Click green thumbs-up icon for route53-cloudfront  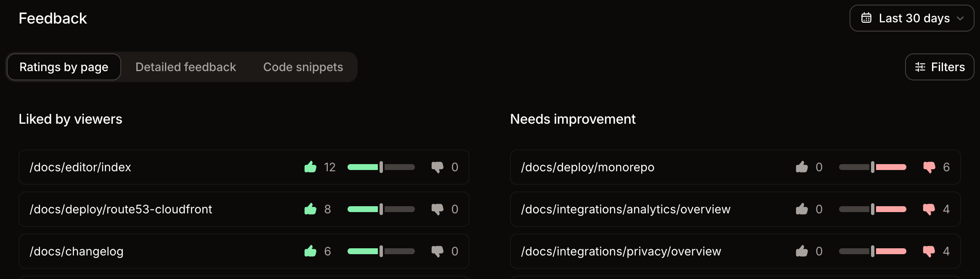[x=311, y=209]
